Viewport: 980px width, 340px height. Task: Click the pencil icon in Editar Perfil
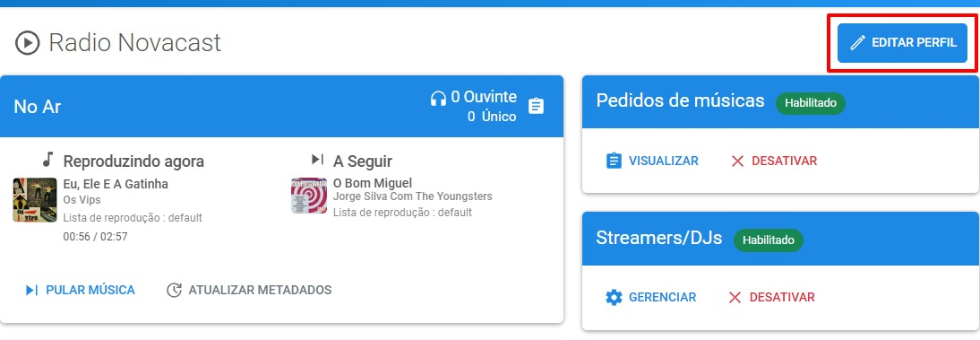point(857,43)
